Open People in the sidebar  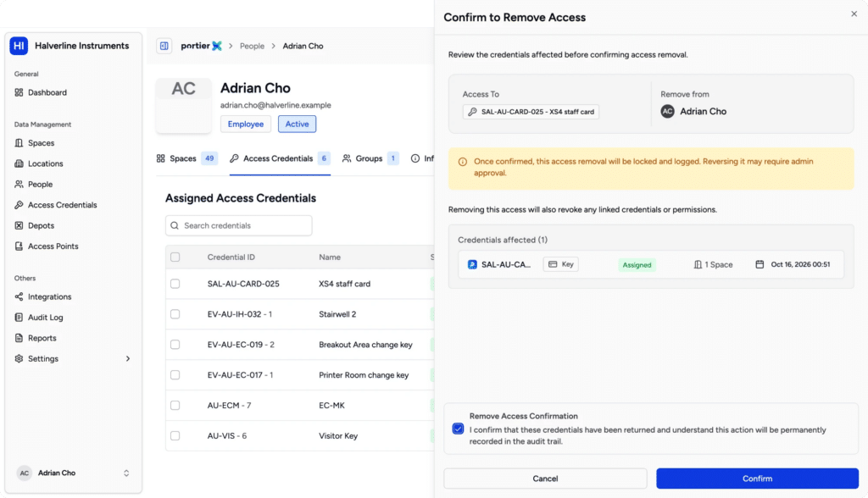(x=34, y=185)
